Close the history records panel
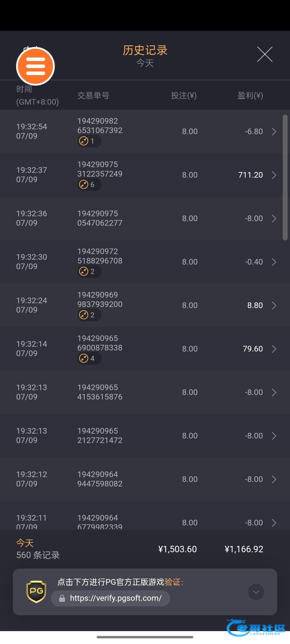The width and height of the screenshot is (290, 644). tap(264, 54)
